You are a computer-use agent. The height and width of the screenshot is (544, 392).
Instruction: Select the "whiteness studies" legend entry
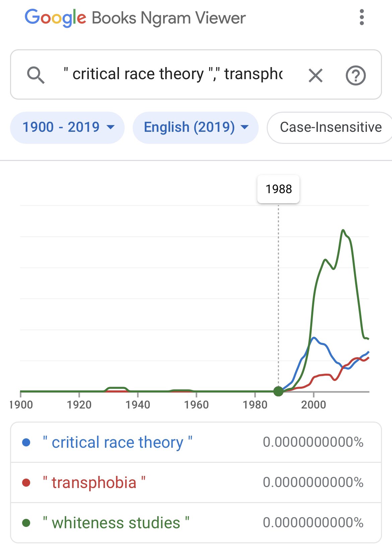tap(116, 523)
